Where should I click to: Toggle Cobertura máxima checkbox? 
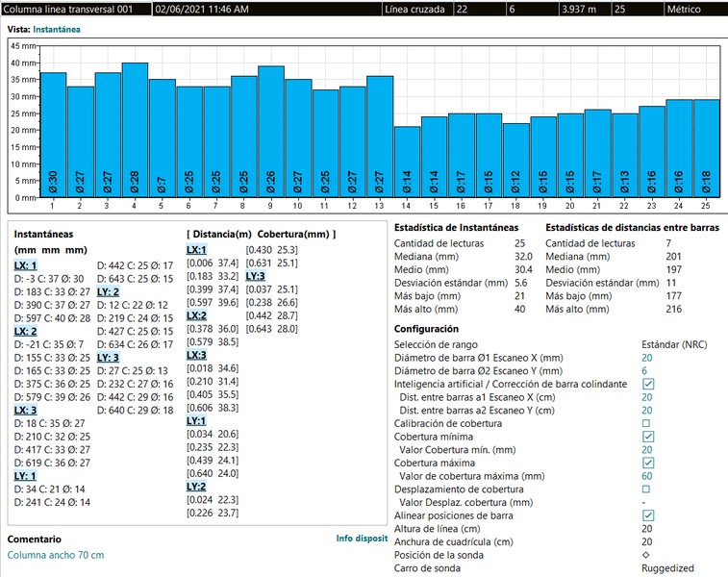point(648,463)
